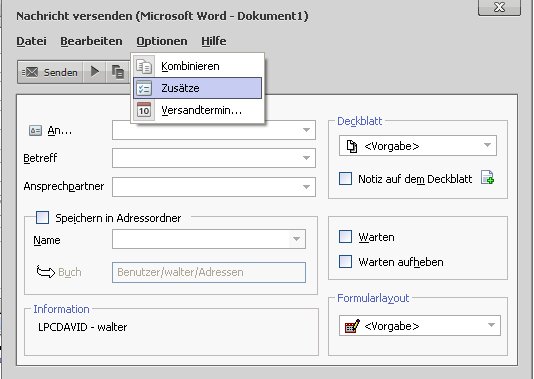This screenshot has height=379, width=534.
Task: Expand the Betreff dropdown arrow
Action: pyautogui.click(x=306, y=158)
